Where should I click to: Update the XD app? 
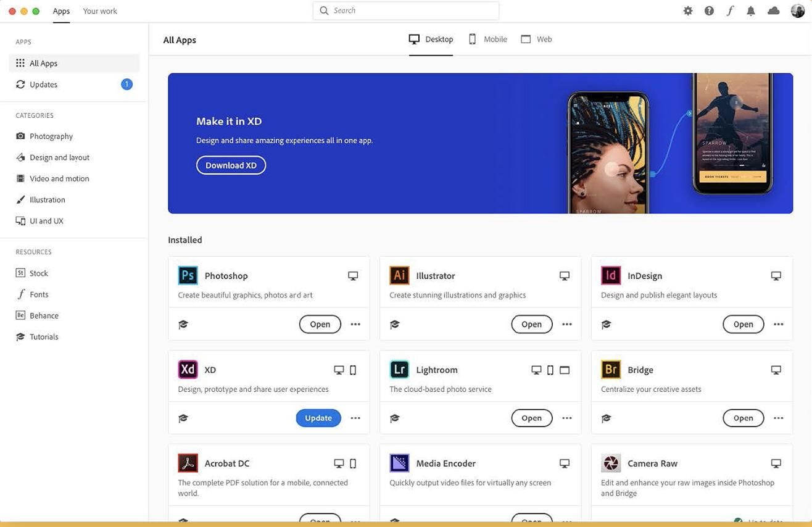(x=318, y=418)
